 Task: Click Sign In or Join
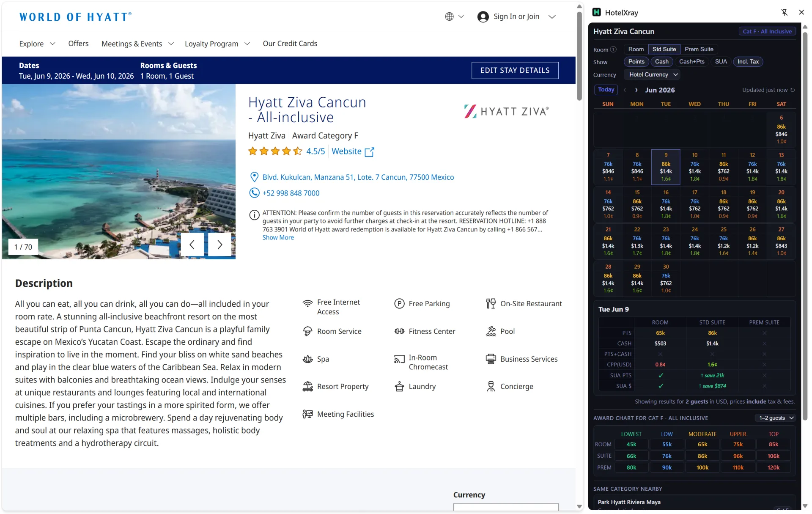coord(516,16)
